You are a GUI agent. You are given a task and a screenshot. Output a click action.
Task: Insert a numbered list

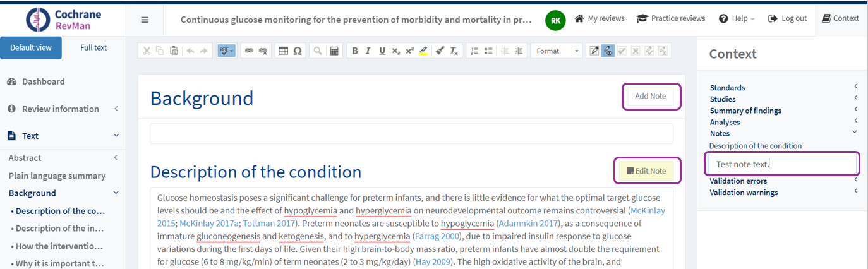click(474, 51)
